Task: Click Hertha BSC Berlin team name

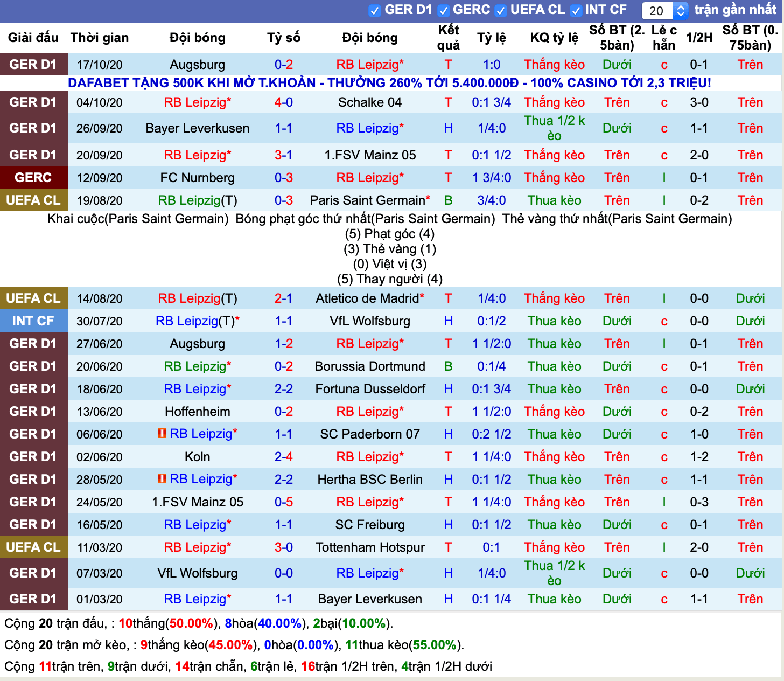Action: (x=370, y=480)
